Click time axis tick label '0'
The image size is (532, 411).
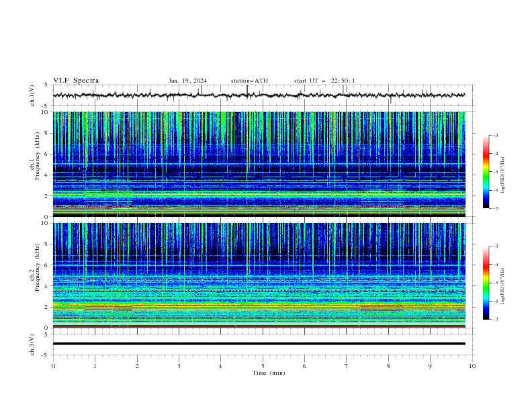53,366
